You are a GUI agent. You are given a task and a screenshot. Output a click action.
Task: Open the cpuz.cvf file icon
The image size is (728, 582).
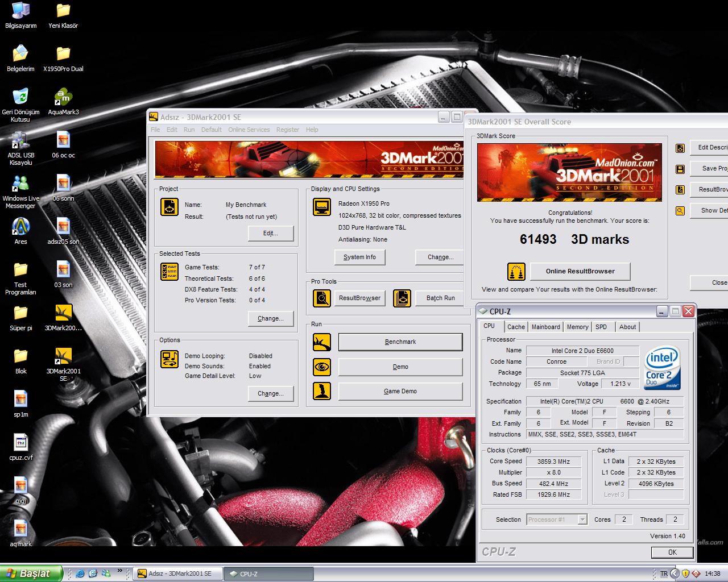(x=20, y=447)
